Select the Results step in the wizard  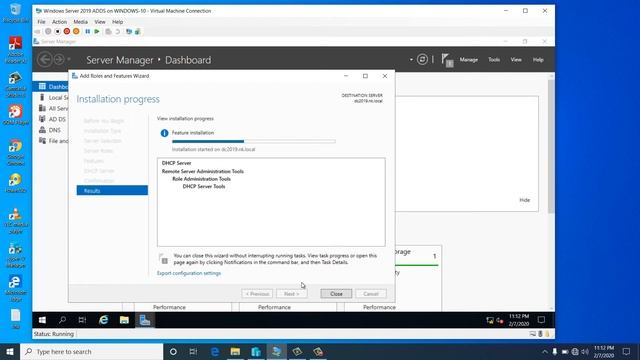112,191
